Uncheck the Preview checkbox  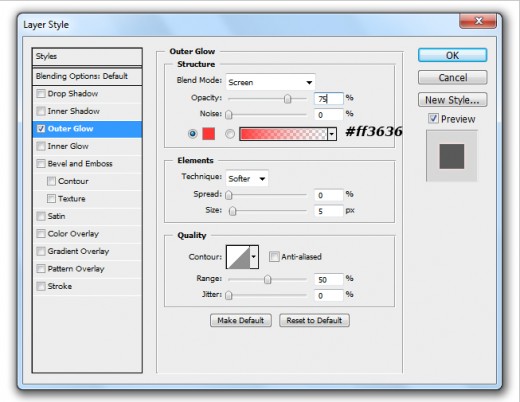click(x=433, y=119)
